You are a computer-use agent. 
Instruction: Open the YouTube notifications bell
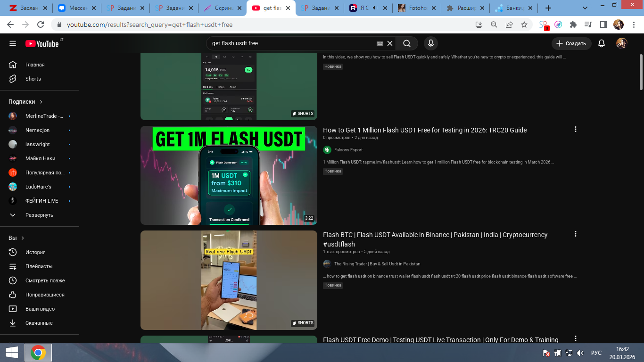pos(602,43)
